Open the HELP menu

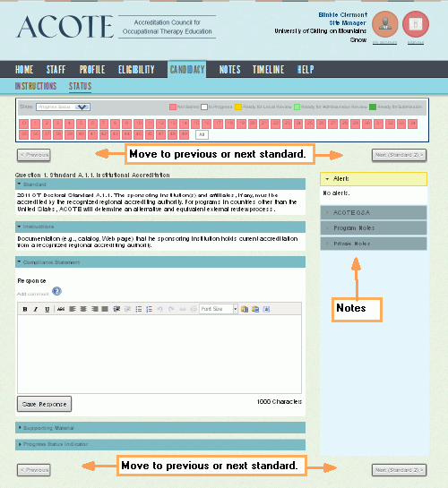(306, 70)
